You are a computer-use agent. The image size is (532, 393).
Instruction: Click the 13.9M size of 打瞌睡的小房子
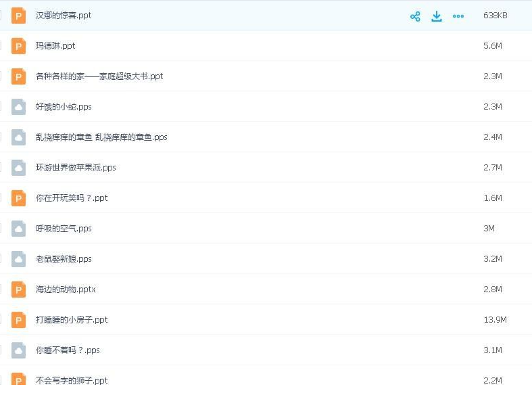click(x=495, y=320)
